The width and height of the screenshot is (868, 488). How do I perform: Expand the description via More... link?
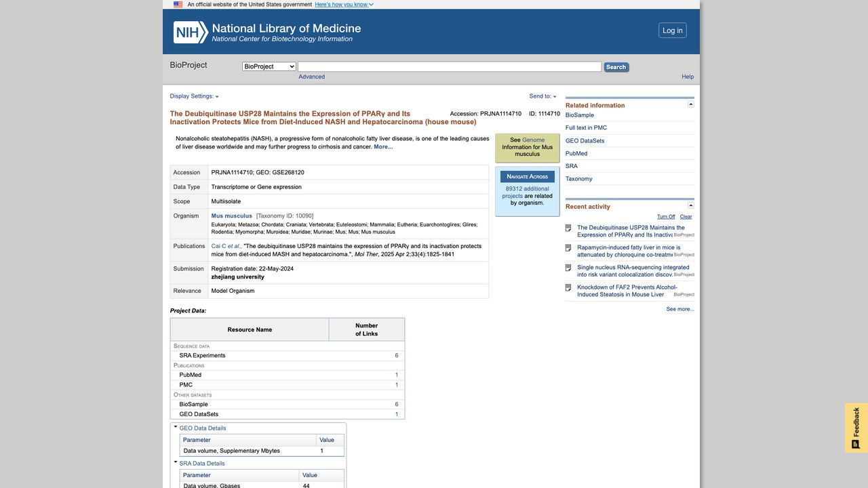pos(383,146)
